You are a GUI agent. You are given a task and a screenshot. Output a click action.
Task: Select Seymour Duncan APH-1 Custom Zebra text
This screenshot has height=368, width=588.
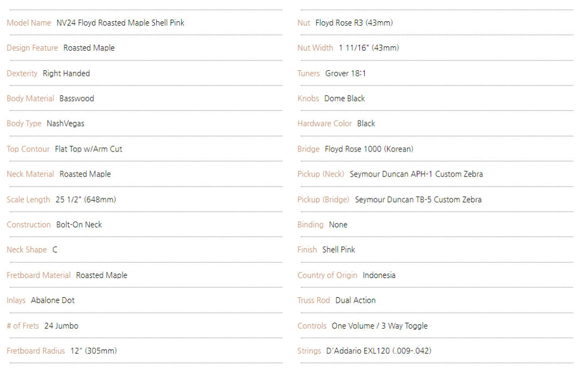[x=416, y=174]
